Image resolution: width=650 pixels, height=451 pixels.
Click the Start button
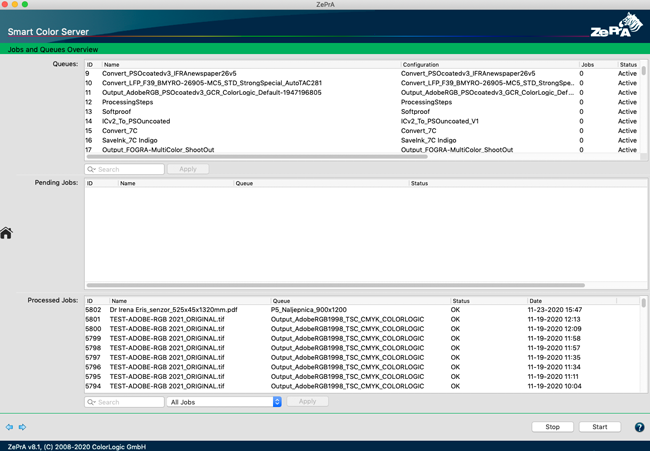599,427
